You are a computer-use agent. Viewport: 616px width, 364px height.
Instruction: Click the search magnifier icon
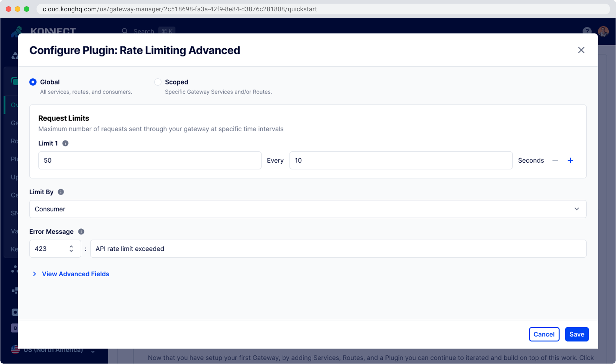tap(125, 31)
